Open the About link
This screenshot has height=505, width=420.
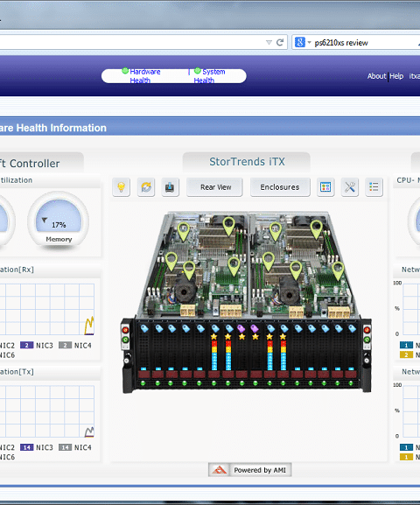click(x=376, y=76)
